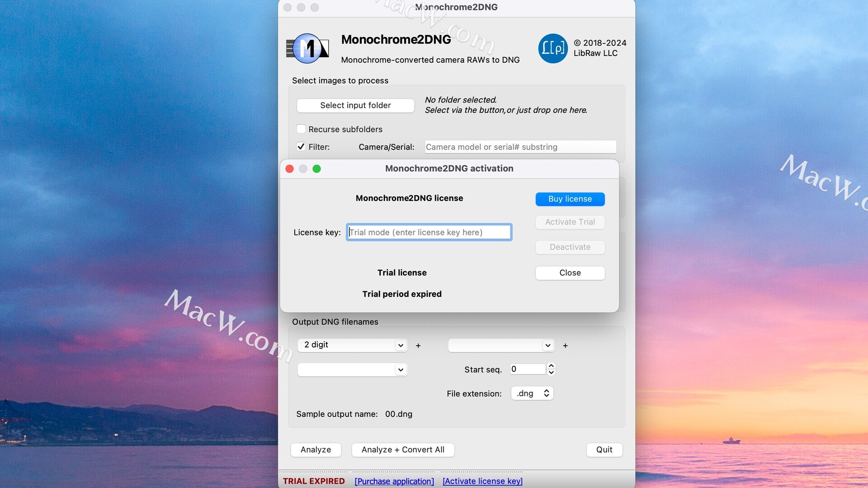Click the LibRaw circular logo icon
Image resolution: width=868 pixels, height=488 pixels.
pyautogui.click(x=552, y=48)
